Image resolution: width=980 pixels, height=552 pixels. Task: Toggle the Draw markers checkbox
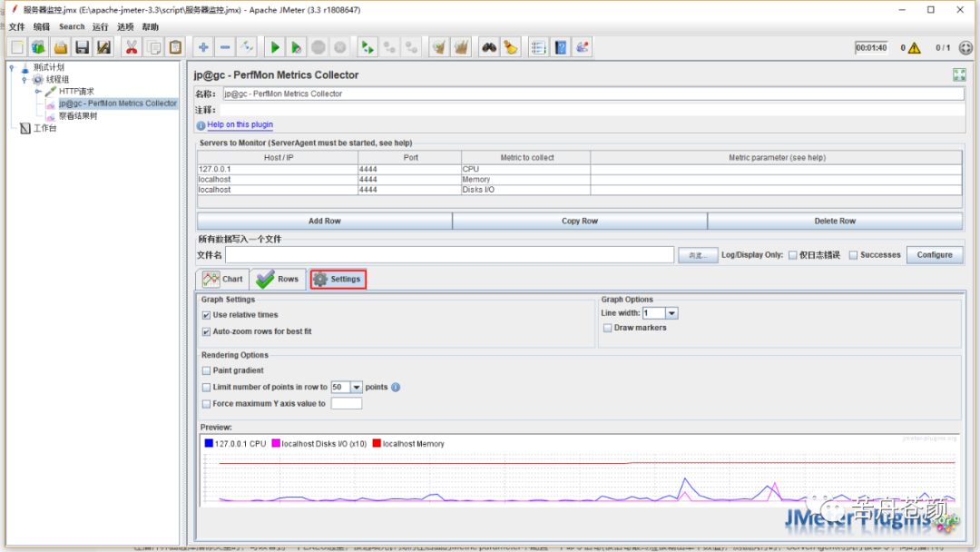(x=607, y=328)
